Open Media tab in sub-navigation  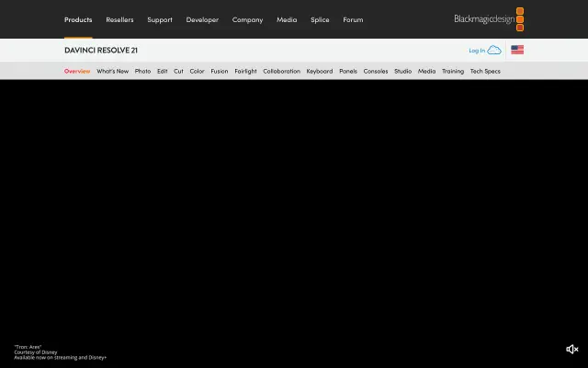(x=426, y=71)
